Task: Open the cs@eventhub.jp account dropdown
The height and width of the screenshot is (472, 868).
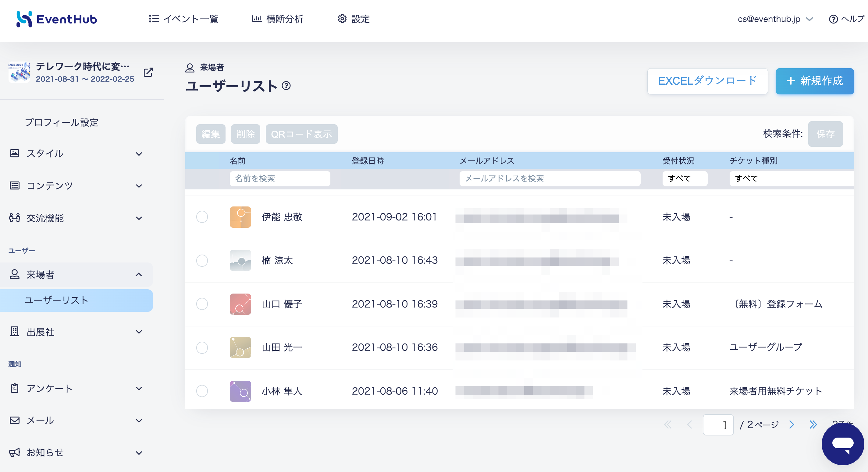Action: [775, 19]
